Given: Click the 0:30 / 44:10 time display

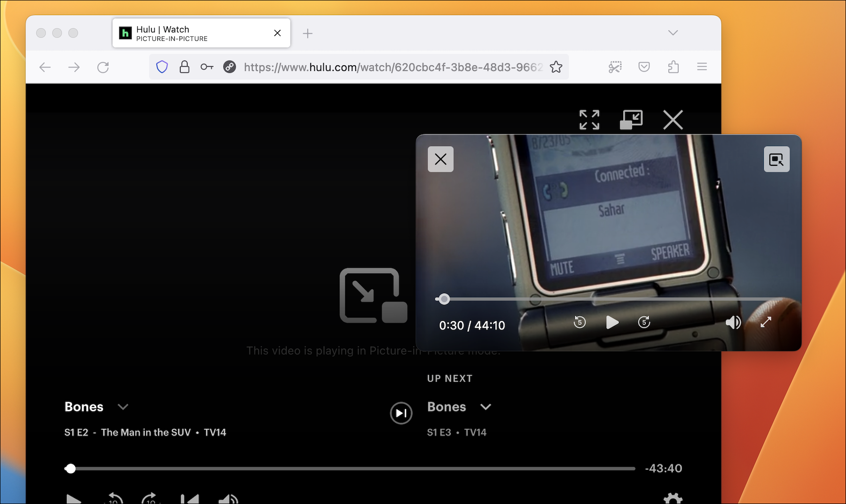Looking at the screenshot, I should (472, 326).
